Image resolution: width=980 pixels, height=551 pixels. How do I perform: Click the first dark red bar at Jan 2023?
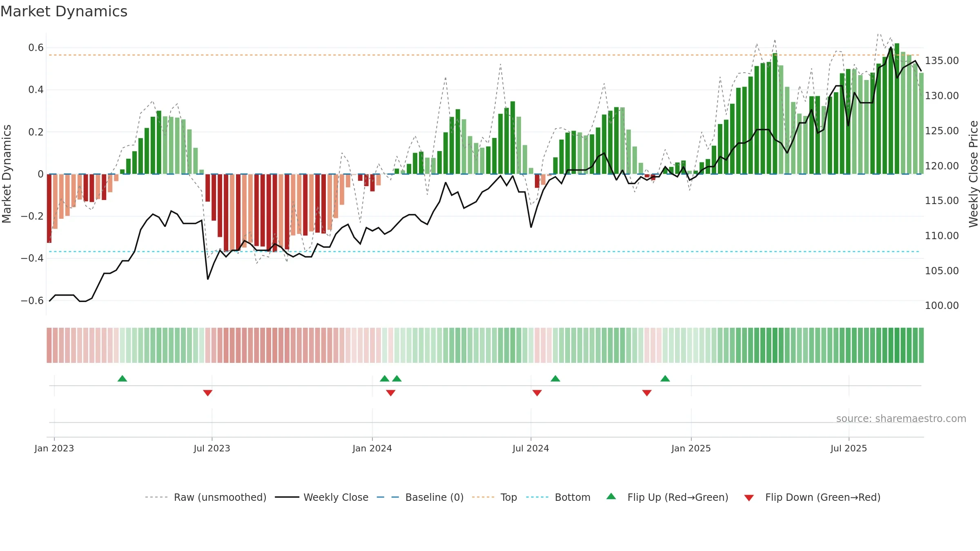click(49, 209)
